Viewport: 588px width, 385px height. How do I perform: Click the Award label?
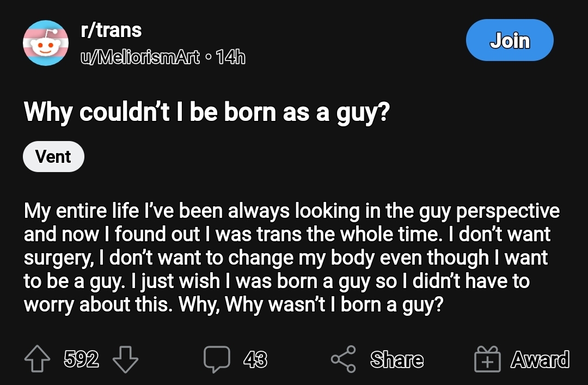pyautogui.click(x=540, y=359)
